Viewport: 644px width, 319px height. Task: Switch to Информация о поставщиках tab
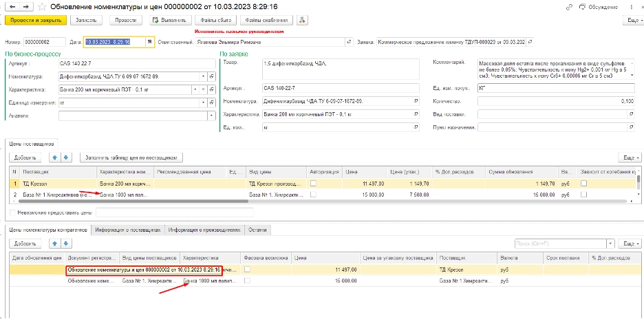point(127,230)
